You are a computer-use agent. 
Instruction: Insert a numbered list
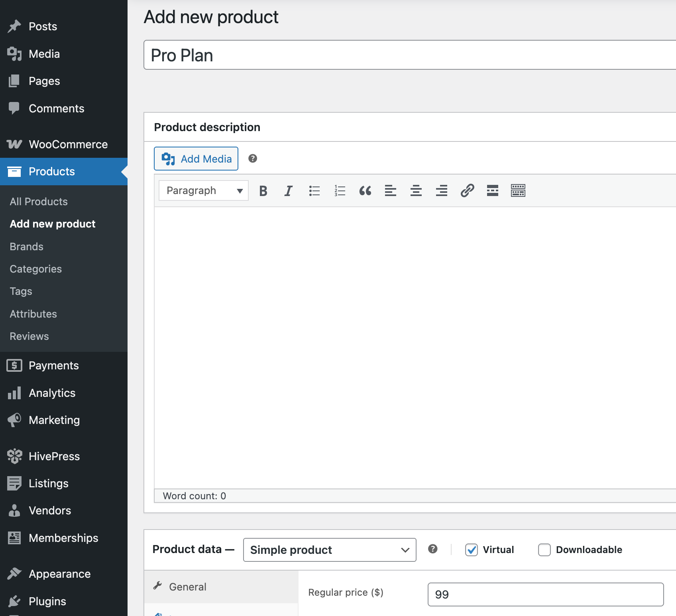(x=340, y=190)
